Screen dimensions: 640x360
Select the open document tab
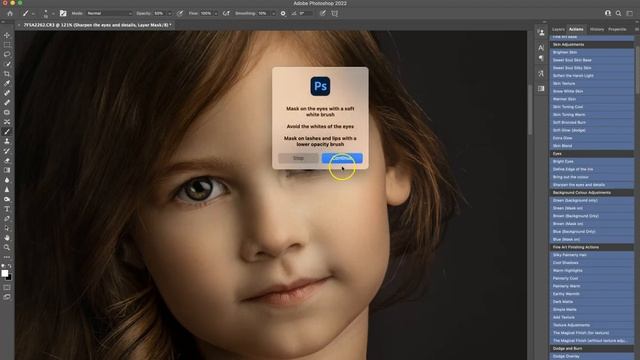point(95,25)
